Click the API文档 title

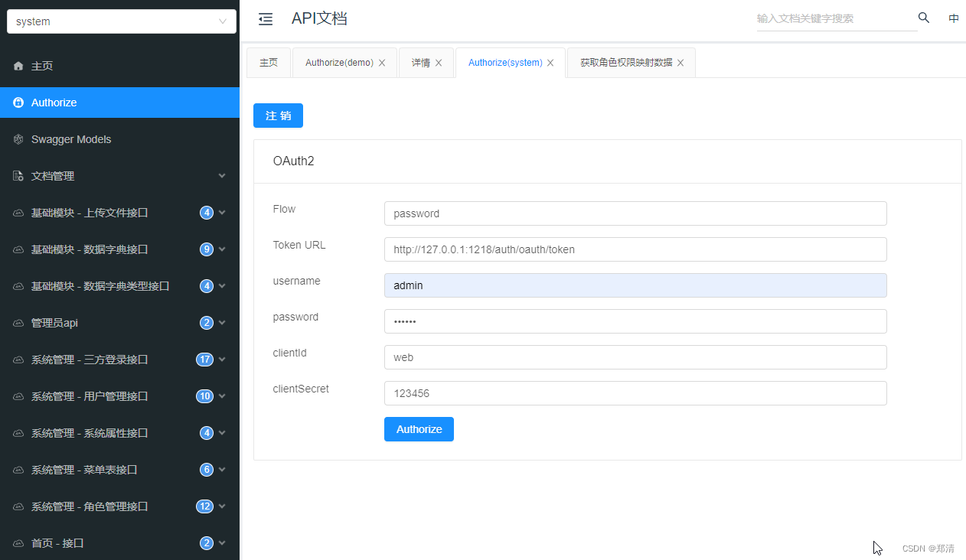click(x=319, y=18)
